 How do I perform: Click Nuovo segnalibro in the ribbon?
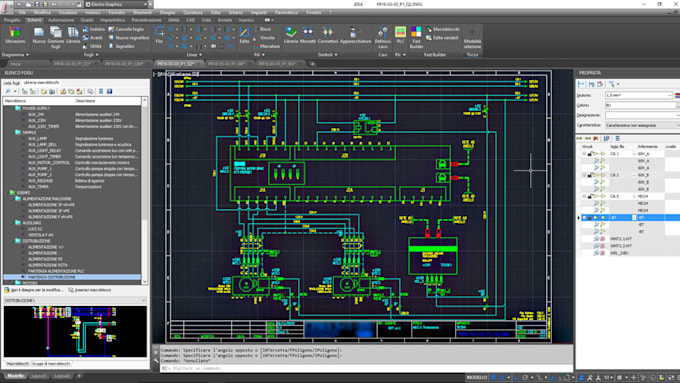[128, 38]
